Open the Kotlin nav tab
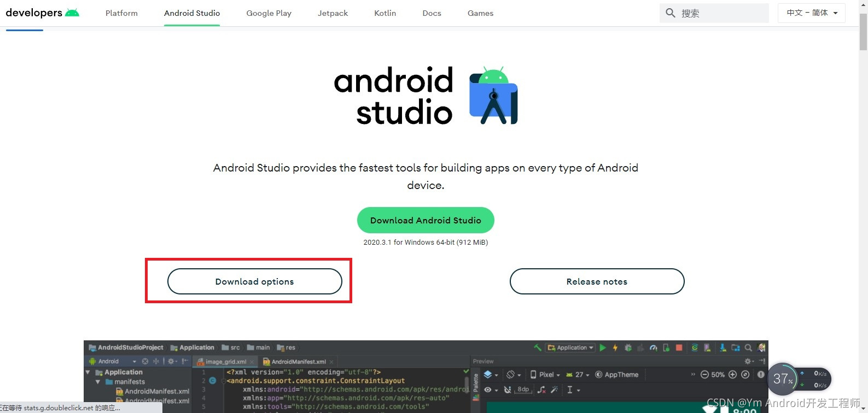 (385, 13)
